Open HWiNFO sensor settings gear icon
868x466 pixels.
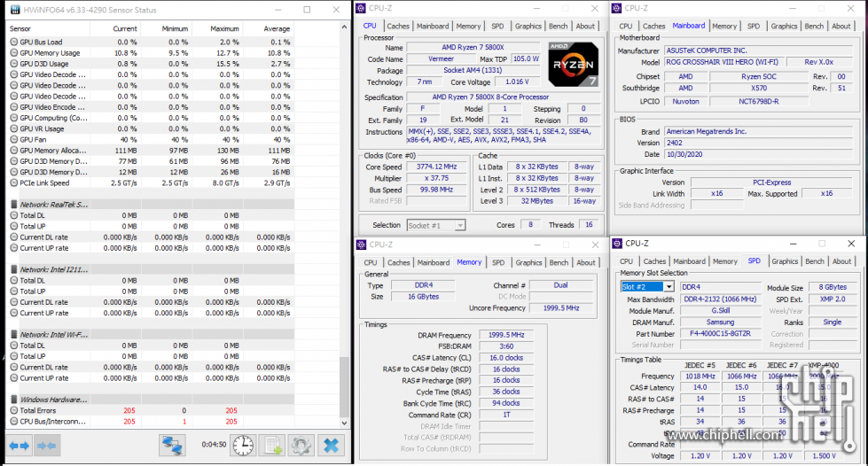pyautogui.click(x=301, y=446)
